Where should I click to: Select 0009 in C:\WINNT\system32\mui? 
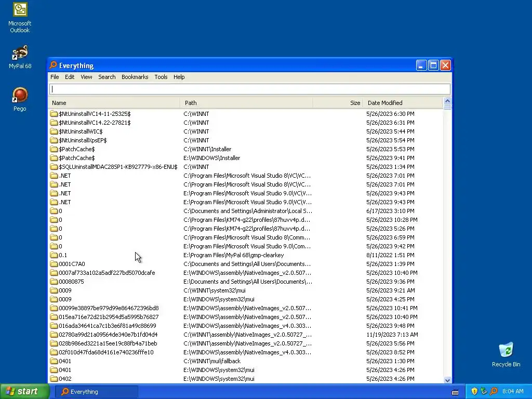65,290
